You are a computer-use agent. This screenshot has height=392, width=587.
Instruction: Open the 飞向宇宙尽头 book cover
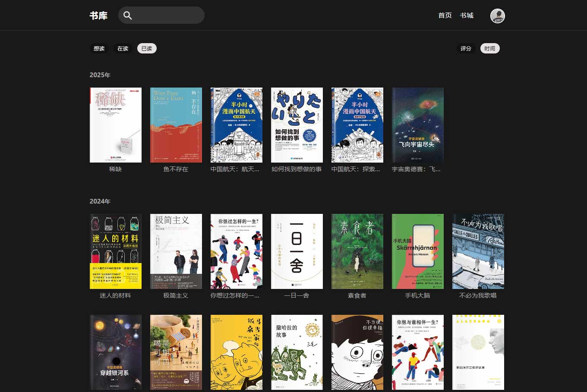pos(418,125)
